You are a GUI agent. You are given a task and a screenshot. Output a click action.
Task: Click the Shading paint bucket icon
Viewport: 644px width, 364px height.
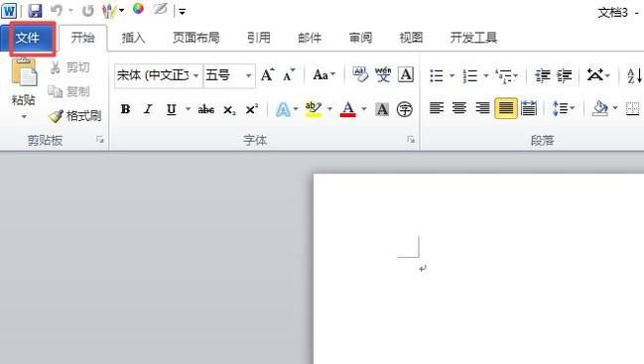click(x=600, y=109)
